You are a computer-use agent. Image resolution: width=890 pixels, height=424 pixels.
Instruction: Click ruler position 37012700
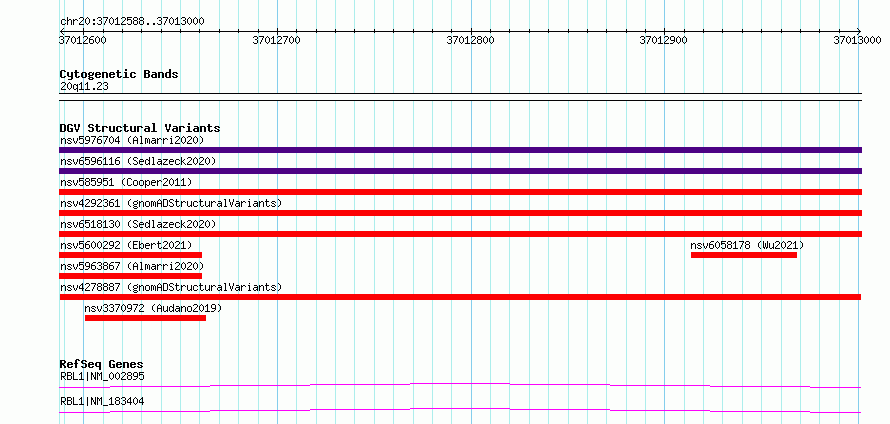coord(276,40)
